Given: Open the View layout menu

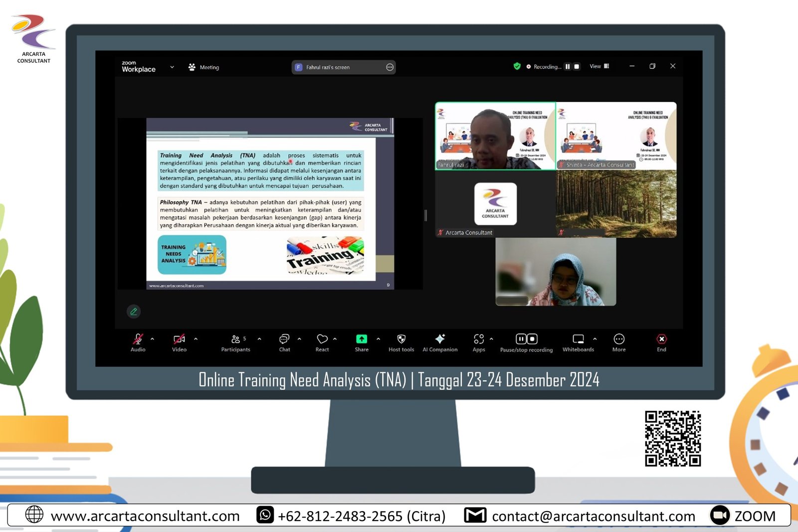Looking at the screenshot, I should pos(599,66).
